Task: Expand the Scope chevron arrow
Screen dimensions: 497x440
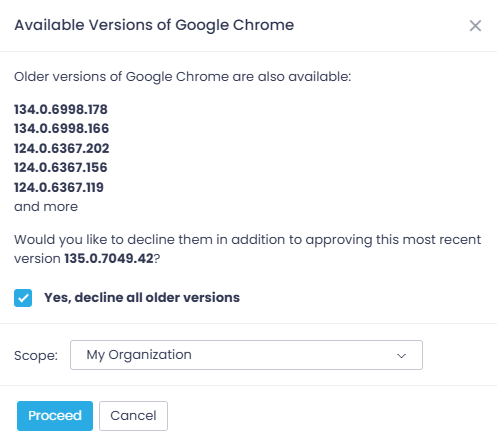Action: 401,356
